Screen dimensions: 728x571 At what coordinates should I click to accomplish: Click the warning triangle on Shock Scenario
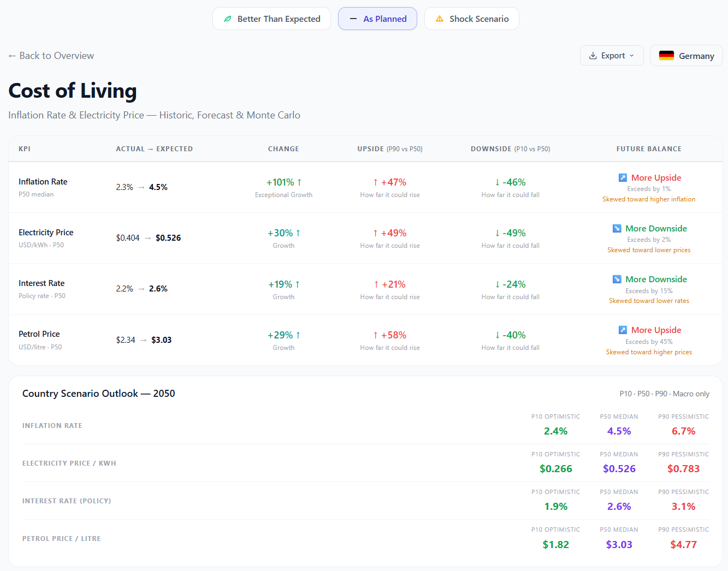(x=439, y=18)
